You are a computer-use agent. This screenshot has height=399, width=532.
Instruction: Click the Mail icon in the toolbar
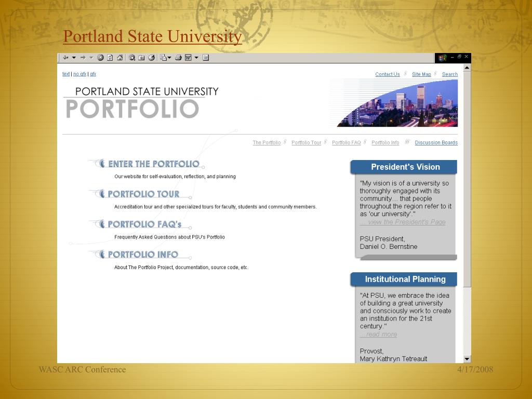tap(164, 58)
